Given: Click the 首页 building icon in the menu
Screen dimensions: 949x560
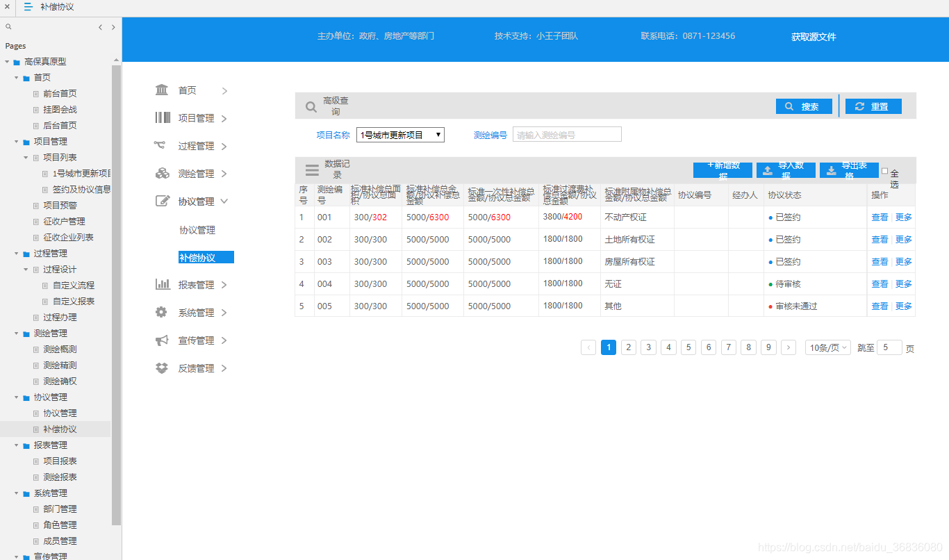Looking at the screenshot, I should (162, 90).
